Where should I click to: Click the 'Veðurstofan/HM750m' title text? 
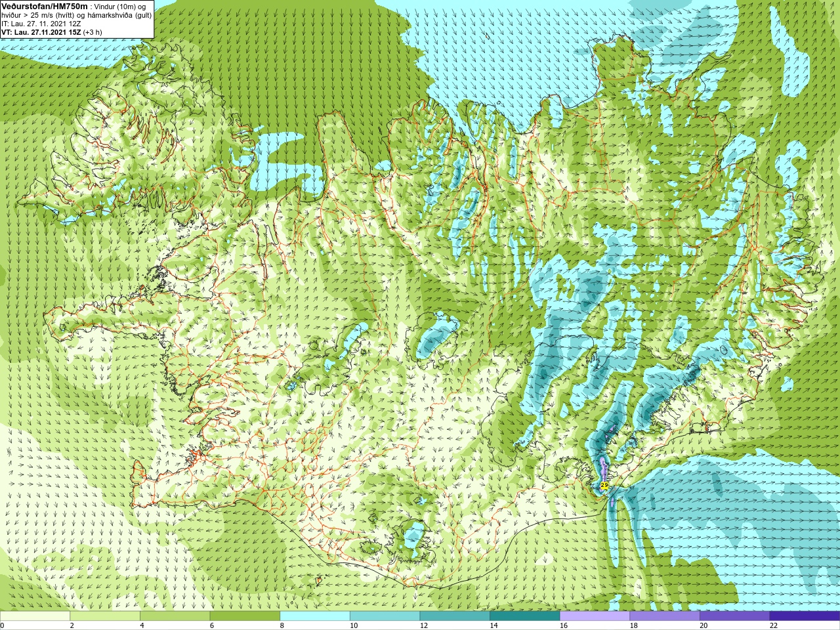(45, 7)
